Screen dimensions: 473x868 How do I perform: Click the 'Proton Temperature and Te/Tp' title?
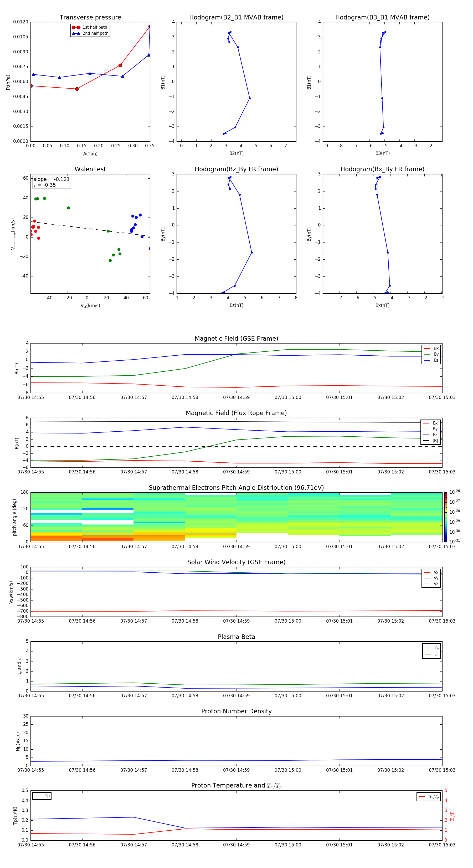236,786
